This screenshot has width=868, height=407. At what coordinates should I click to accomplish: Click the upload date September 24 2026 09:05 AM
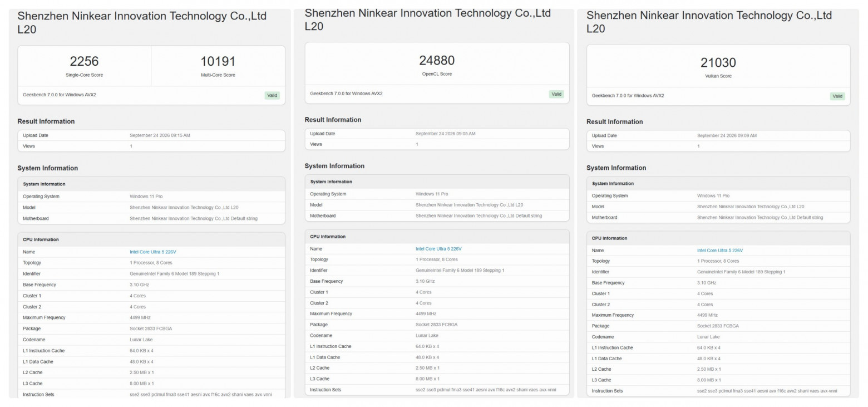pos(446,134)
